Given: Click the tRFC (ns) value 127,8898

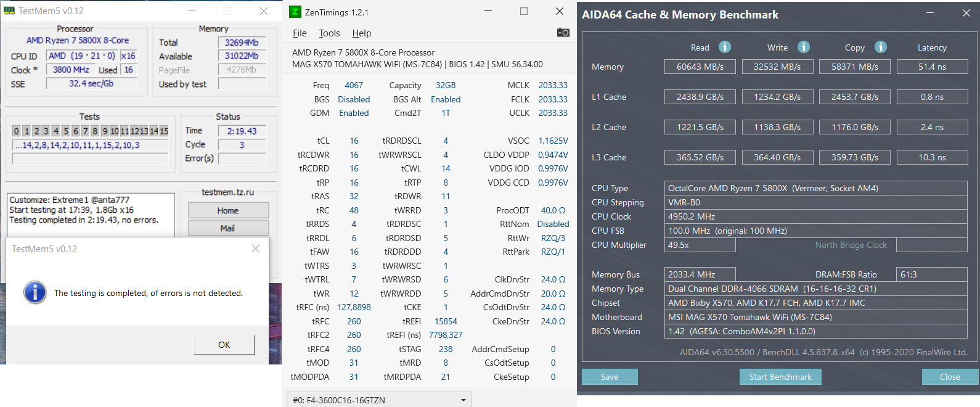Looking at the screenshot, I should [x=354, y=307].
